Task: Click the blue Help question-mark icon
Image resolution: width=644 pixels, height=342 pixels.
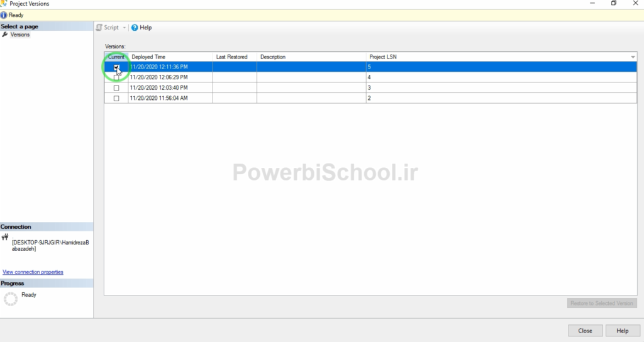Action: [x=135, y=28]
